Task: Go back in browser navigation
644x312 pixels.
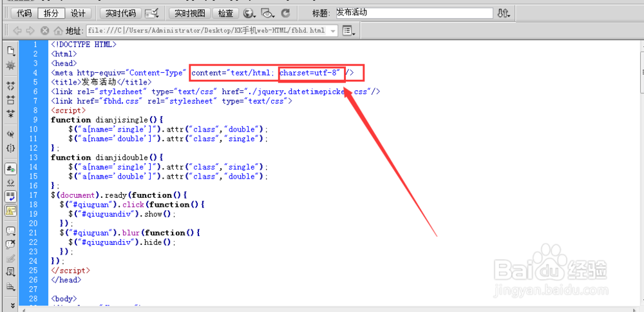Action: coord(17,31)
